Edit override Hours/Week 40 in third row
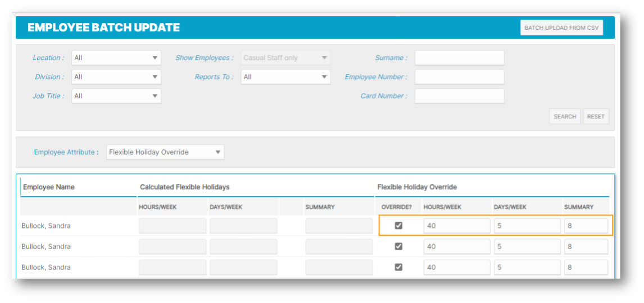Screen dimensions: 644x303 (x=457, y=267)
